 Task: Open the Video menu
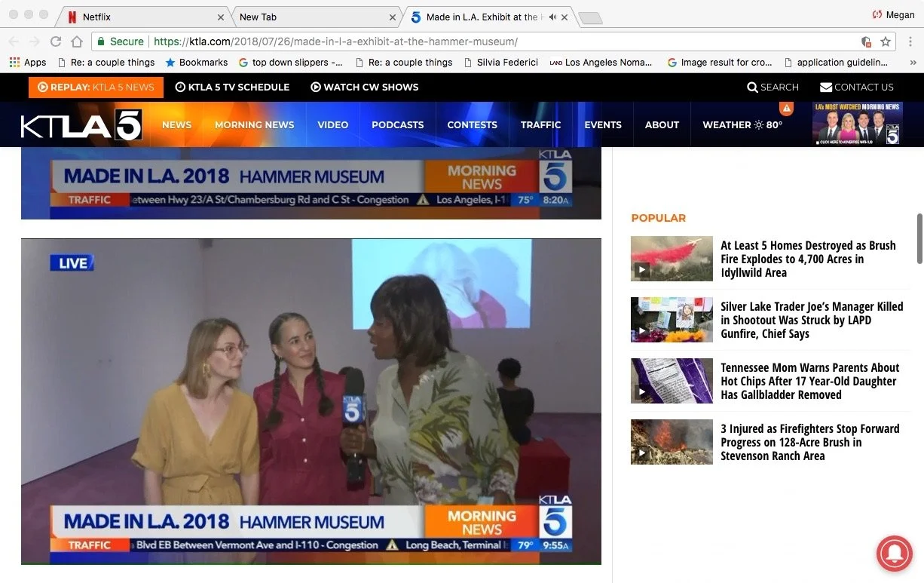coord(332,125)
